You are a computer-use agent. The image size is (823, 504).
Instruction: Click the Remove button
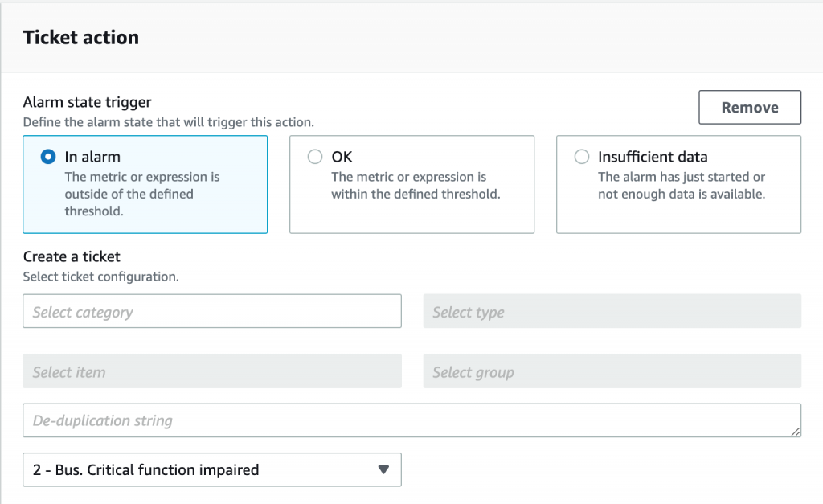(x=749, y=108)
